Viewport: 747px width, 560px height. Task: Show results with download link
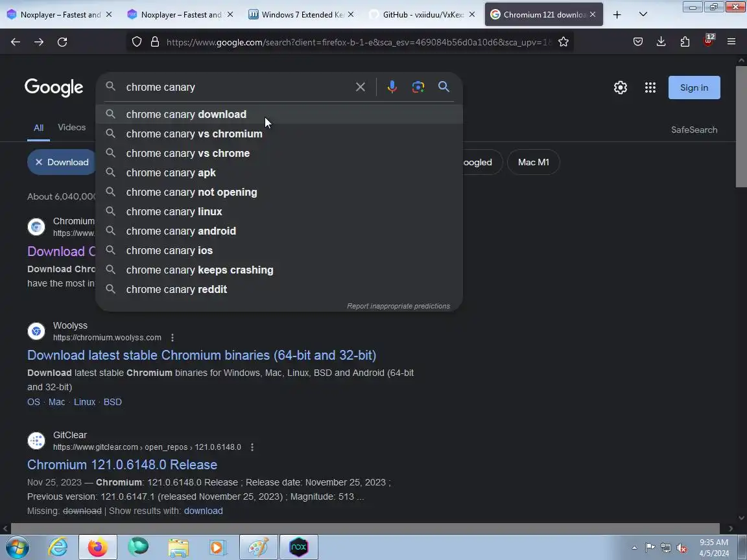pos(204,511)
